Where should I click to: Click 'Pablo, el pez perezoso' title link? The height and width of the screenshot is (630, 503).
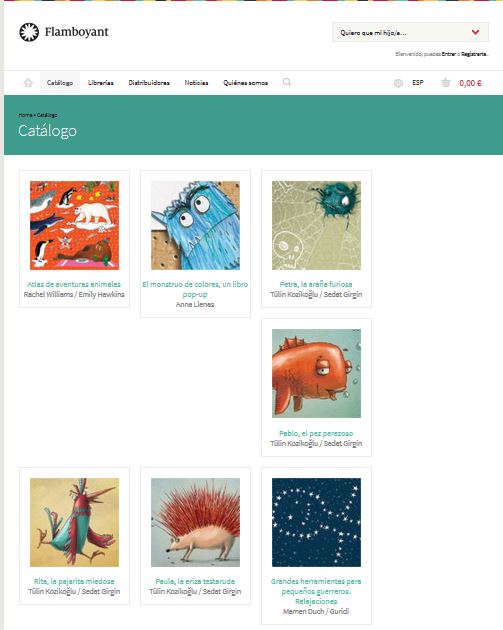coord(316,433)
